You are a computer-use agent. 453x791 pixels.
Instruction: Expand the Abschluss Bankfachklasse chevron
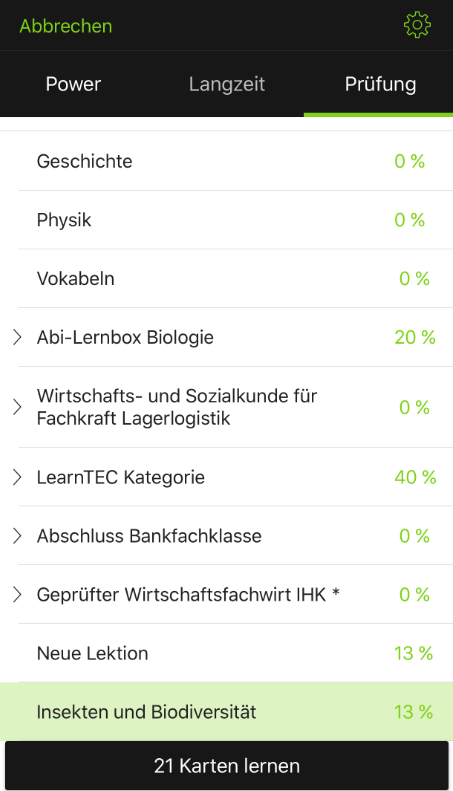(x=17, y=536)
